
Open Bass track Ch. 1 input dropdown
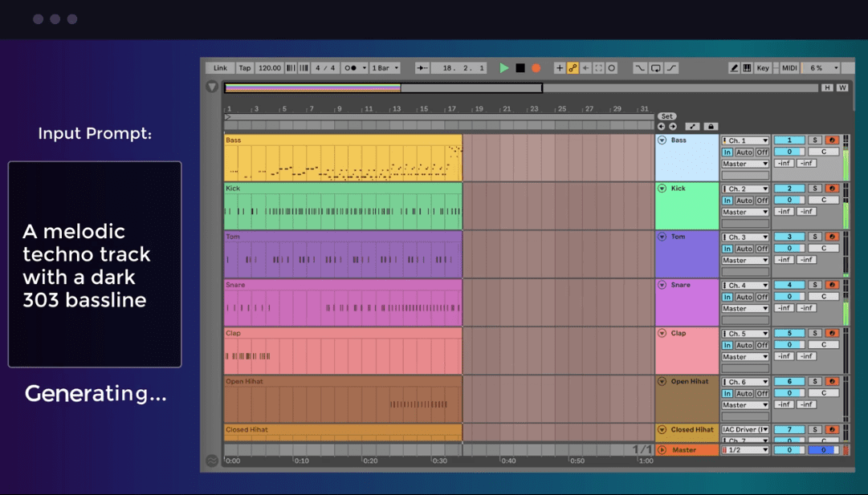(x=745, y=140)
